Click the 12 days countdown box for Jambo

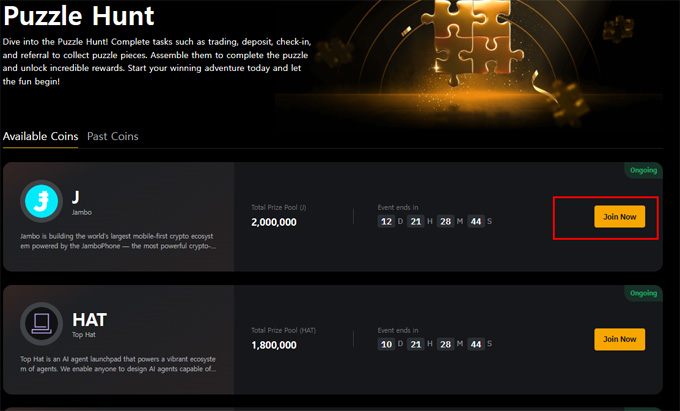(386, 221)
